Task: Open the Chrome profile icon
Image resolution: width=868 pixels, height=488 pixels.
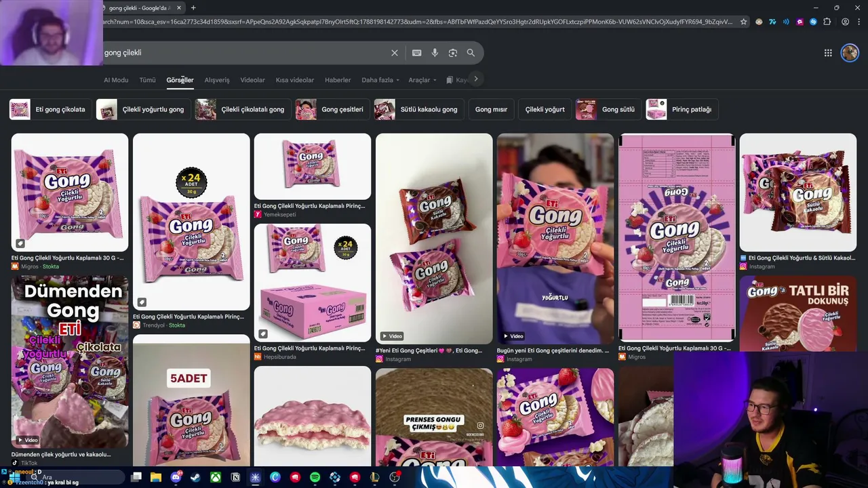Action: tap(845, 22)
